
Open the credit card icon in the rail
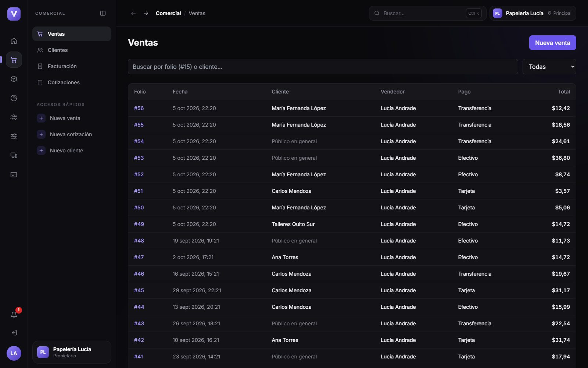pyautogui.click(x=14, y=174)
